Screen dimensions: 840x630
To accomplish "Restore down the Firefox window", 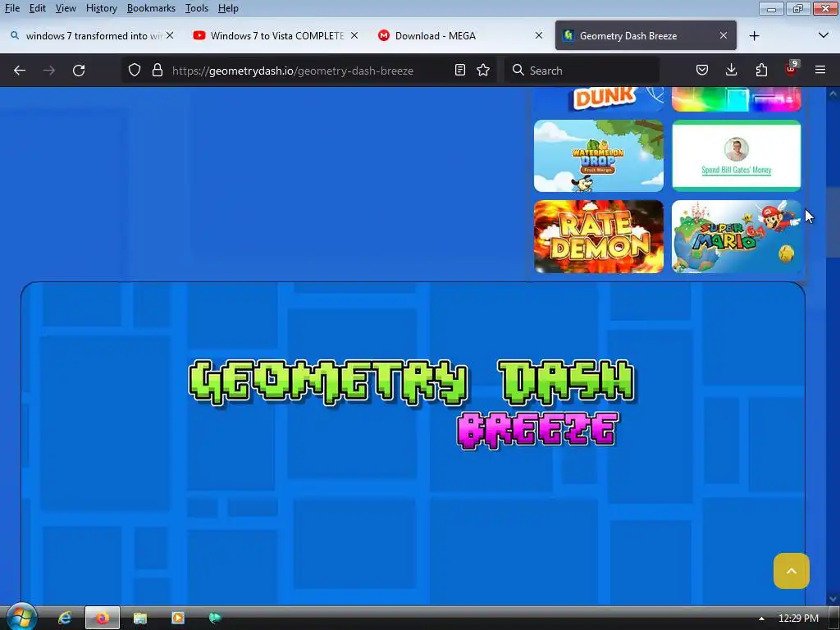I will point(797,8).
